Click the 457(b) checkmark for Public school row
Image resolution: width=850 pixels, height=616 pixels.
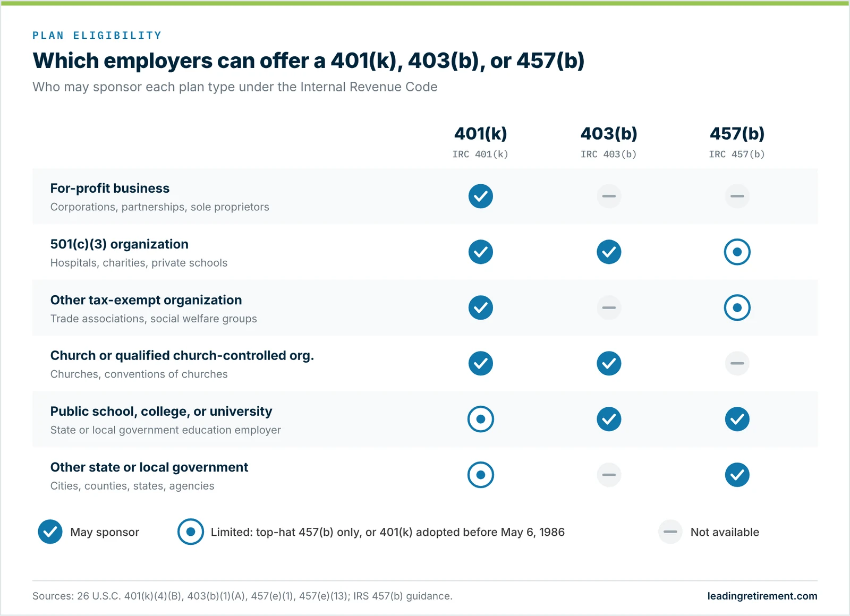[x=737, y=420]
